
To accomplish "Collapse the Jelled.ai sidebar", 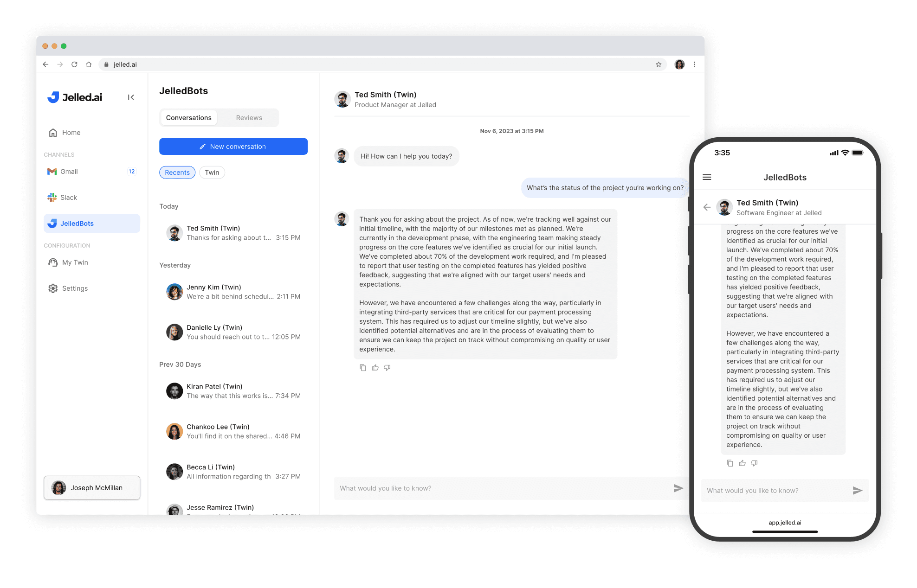I will (x=131, y=97).
